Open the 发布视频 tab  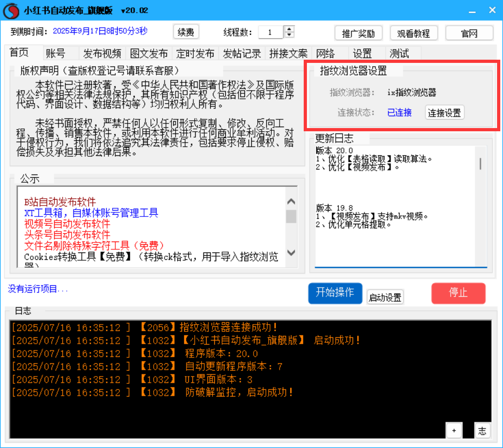pos(102,53)
